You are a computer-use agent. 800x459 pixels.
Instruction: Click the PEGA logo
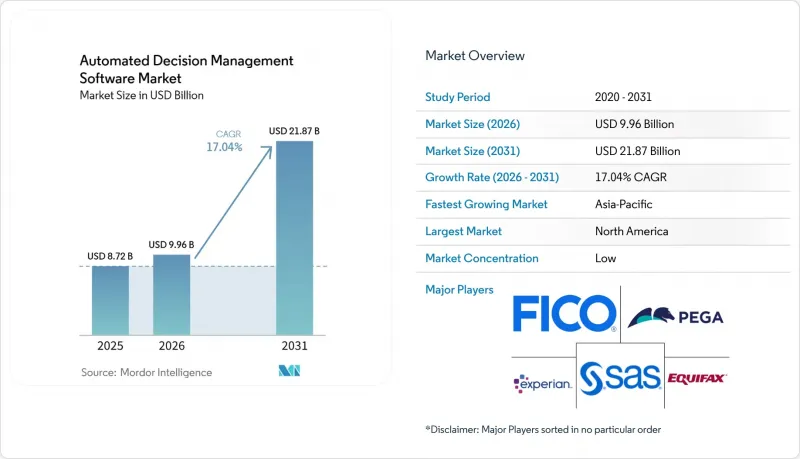(676, 317)
